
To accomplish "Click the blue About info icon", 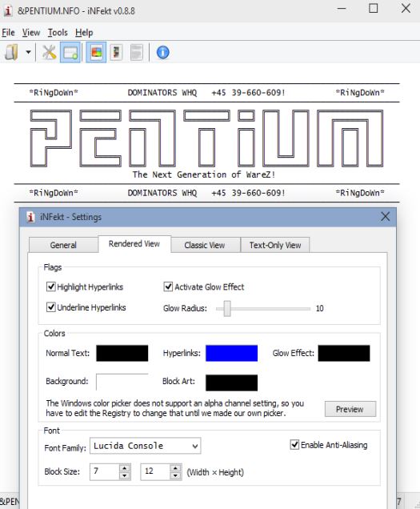I will click(162, 52).
